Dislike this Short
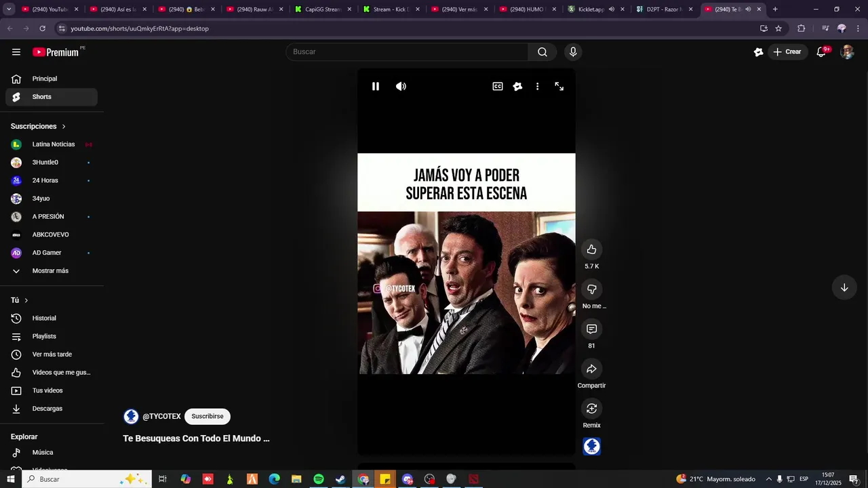 591,289
